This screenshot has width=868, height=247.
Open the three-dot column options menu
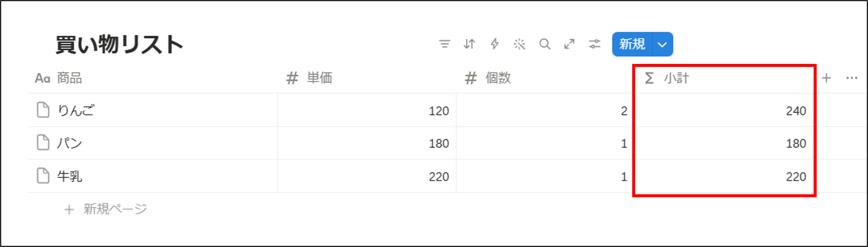pos(852,78)
